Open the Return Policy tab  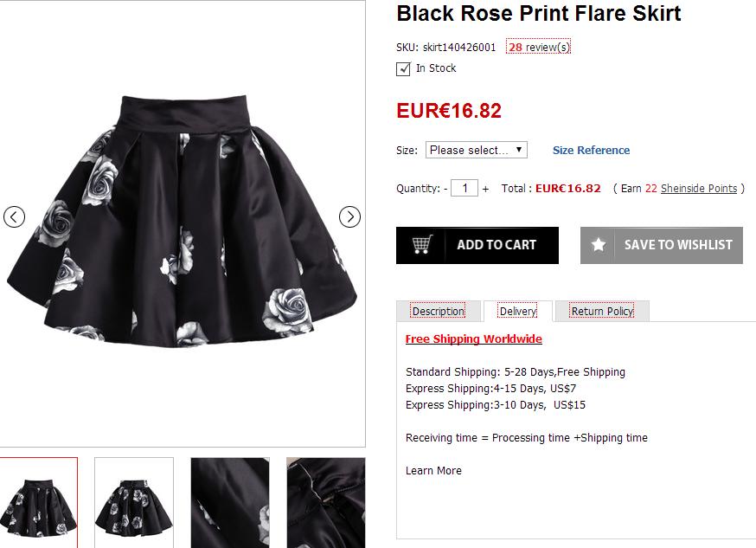coord(602,312)
